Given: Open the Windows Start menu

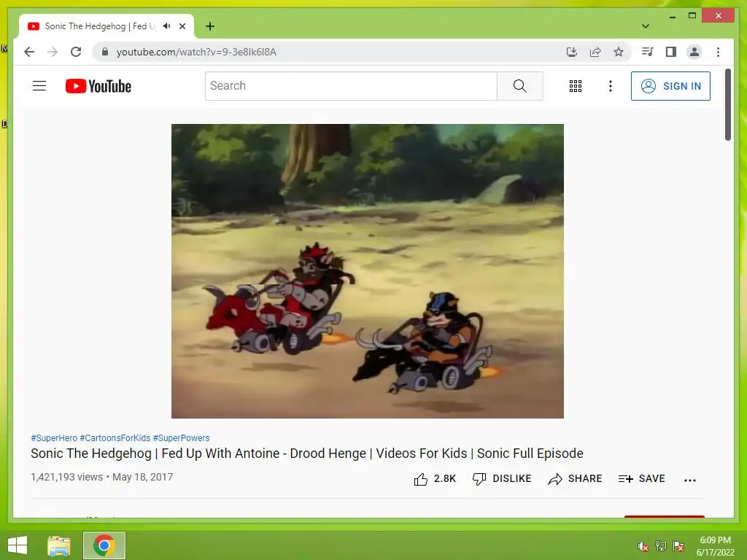Looking at the screenshot, I should [x=18, y=545].
